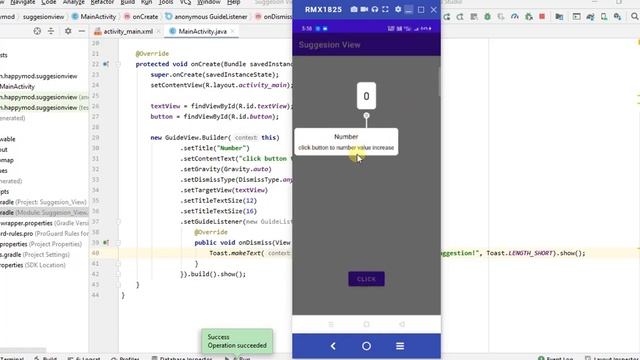Open the Navigate menu
Screen dimensions: 640x360
click(22, 2)
